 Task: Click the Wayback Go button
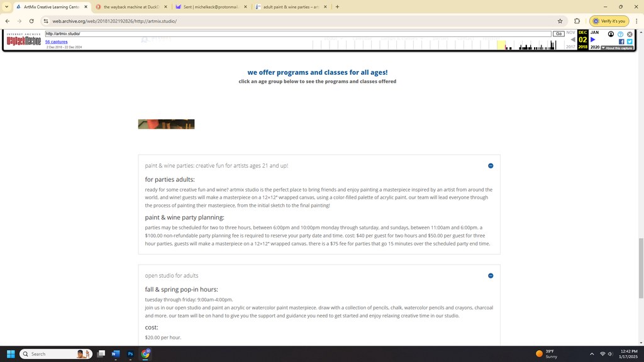(558, 34)
